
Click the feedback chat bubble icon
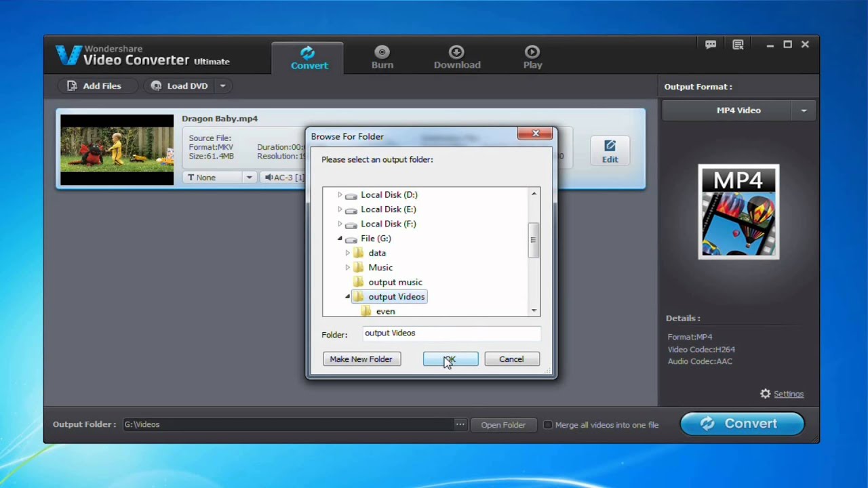[x=710, y=45]
